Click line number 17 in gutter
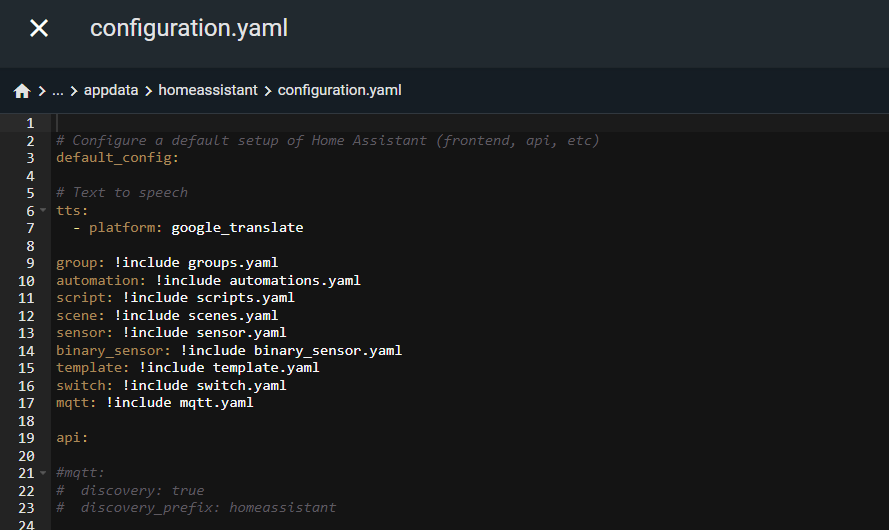Screen dimensions: 889x530 [26, 403]
